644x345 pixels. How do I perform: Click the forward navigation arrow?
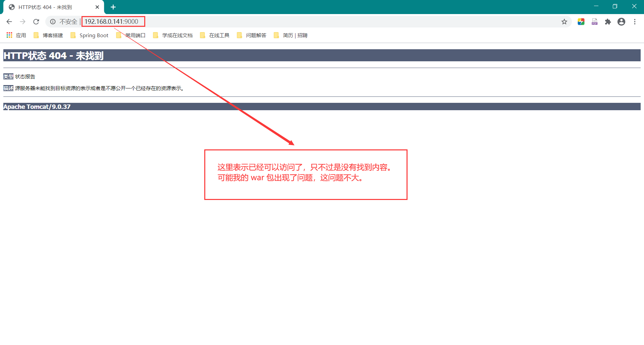click(x=22, y=22)
